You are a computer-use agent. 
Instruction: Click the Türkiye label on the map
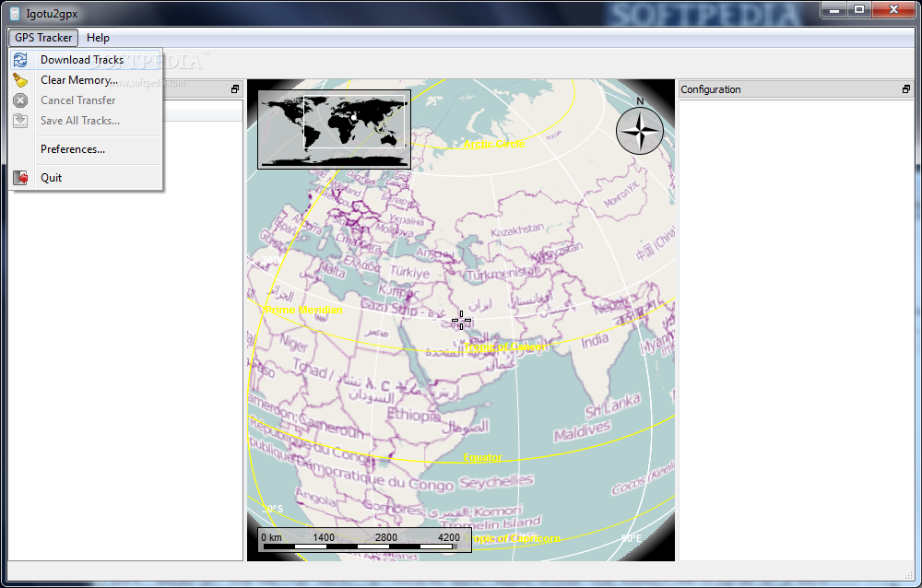pyautogui.click(x=410, y=272)
